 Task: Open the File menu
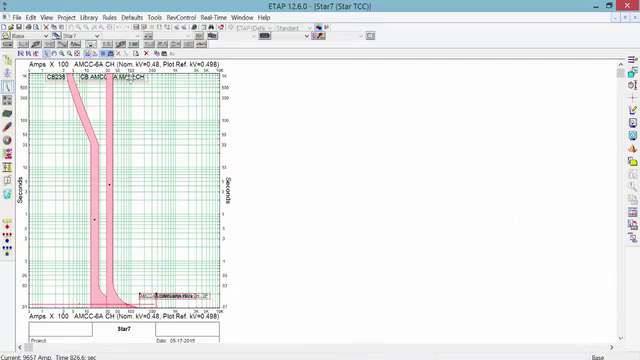click(x=17, y=18)
